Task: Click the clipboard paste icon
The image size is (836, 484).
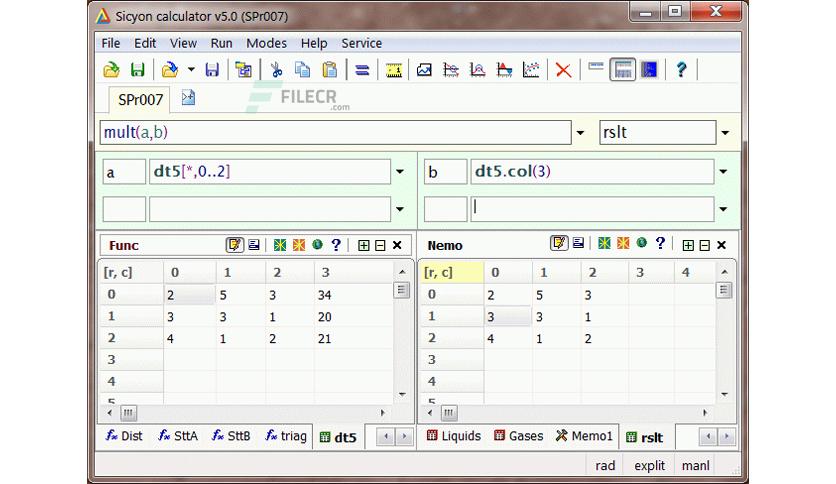Action: pos(330,70)
